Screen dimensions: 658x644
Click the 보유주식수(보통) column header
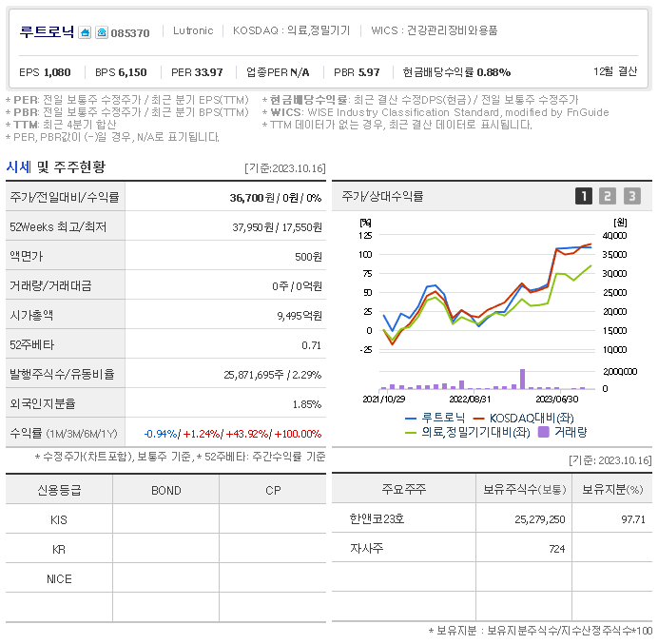tap(525, 489)
